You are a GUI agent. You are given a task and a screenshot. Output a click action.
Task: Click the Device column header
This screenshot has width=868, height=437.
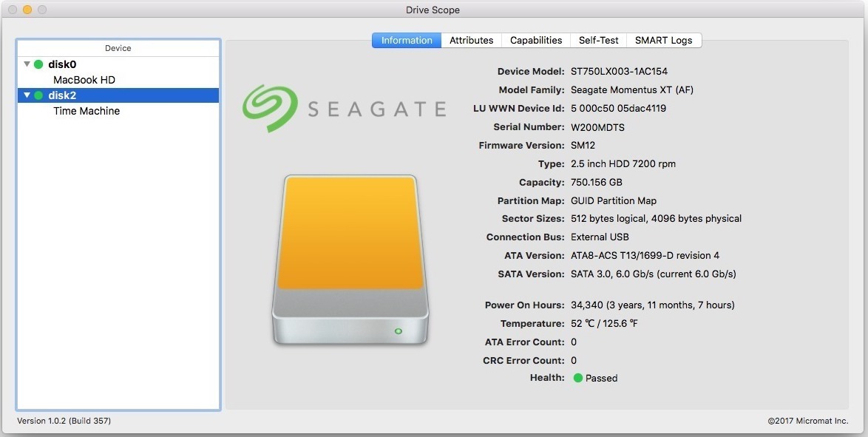click(118, 48)
